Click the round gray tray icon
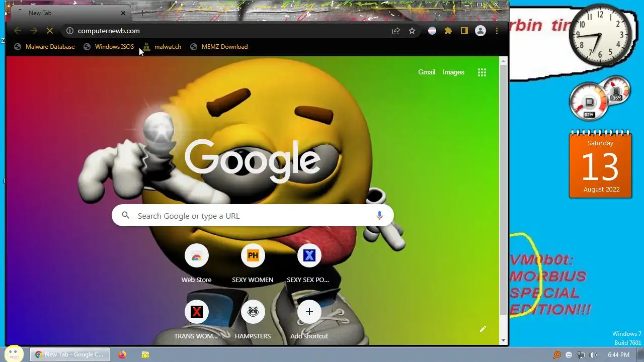The image size is (644, 362). point(569,354)
